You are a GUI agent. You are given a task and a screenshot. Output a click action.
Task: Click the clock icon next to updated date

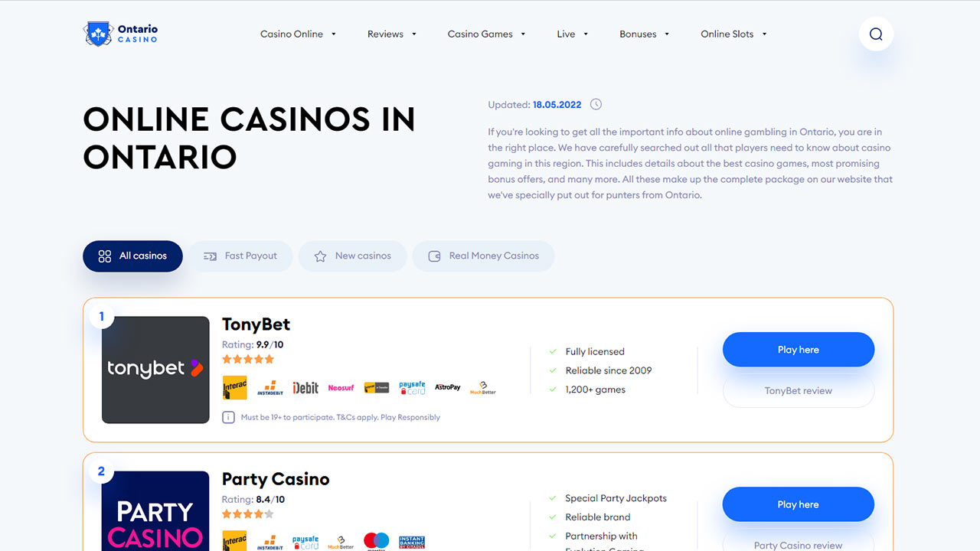pyautogui.click(x=596, y=105)
